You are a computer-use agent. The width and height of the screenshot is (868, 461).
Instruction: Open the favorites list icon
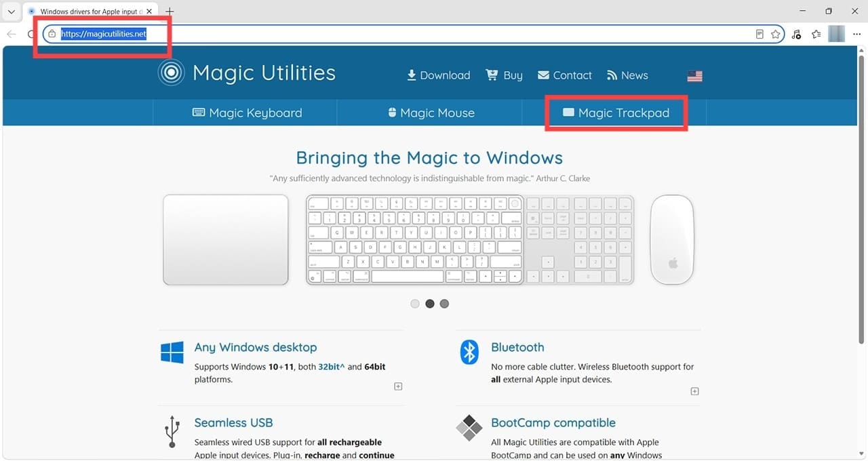pyautogui.click(x=816, y=34)
